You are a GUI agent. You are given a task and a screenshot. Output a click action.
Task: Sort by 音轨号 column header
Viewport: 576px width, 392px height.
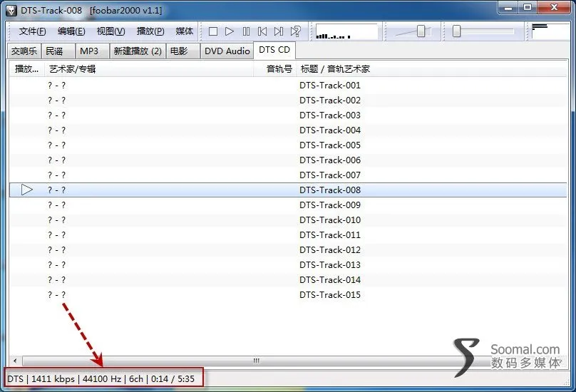pos(275,68)
